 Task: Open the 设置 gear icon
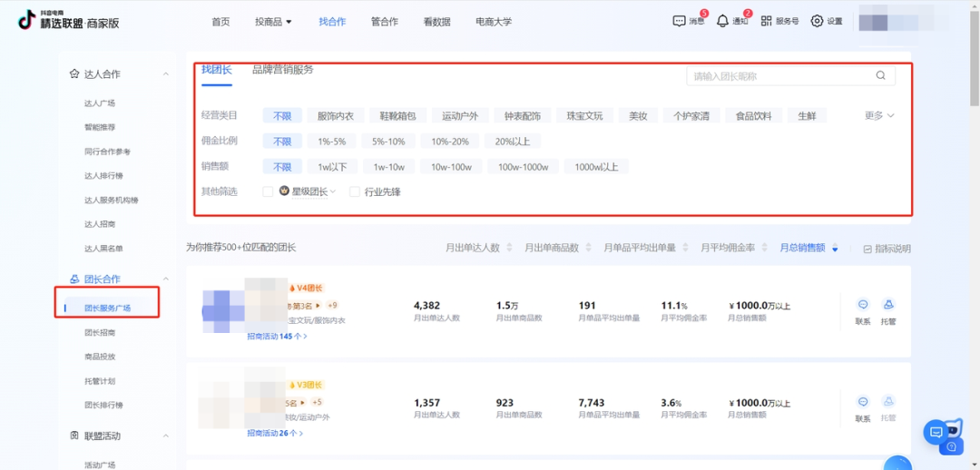(x=817, y=21)
